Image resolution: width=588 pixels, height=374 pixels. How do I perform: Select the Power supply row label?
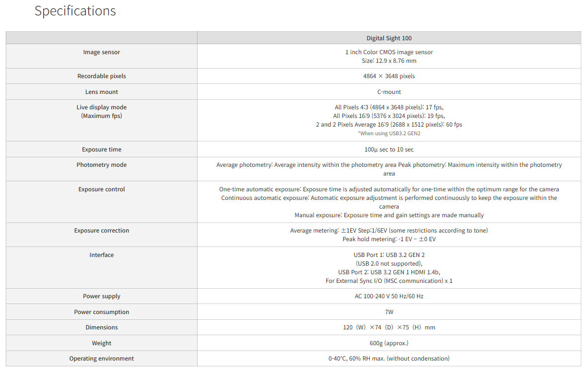102,296
